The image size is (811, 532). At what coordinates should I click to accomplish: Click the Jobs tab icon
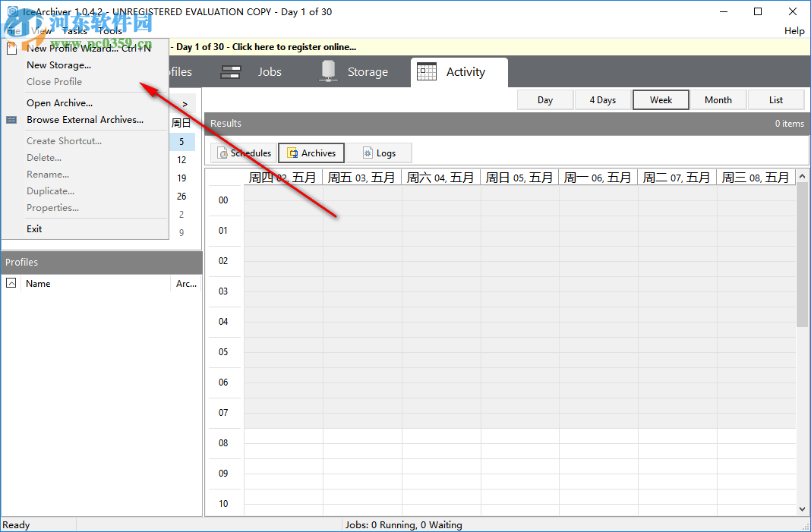pyautogui.click(x=230, y=72)
